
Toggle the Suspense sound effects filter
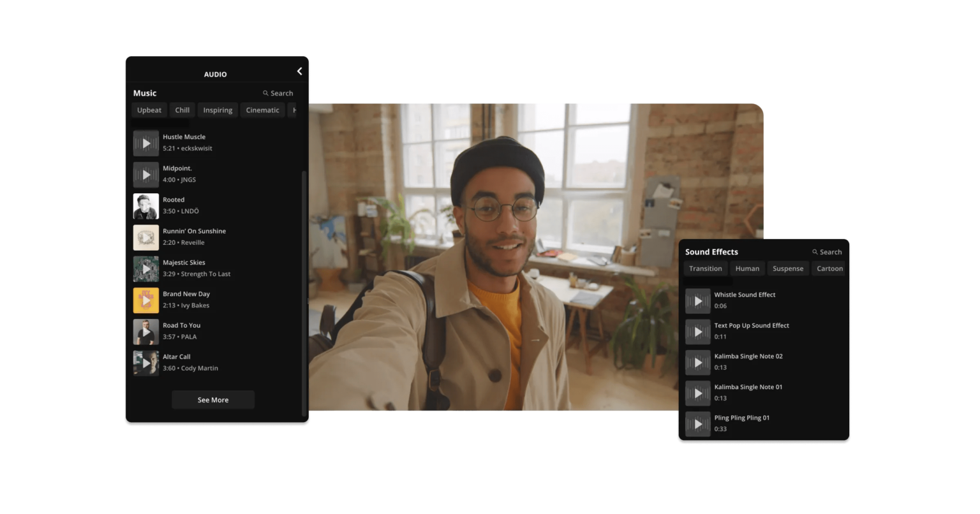click(788, 268)
